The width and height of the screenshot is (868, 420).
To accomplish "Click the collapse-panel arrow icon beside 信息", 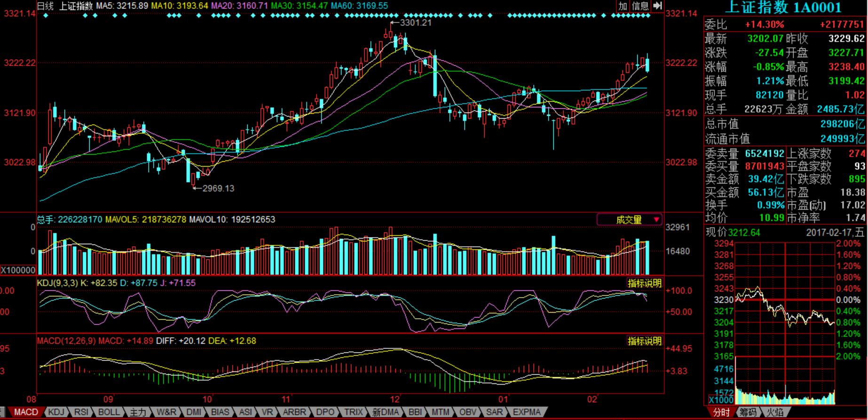I will point(658,6).
